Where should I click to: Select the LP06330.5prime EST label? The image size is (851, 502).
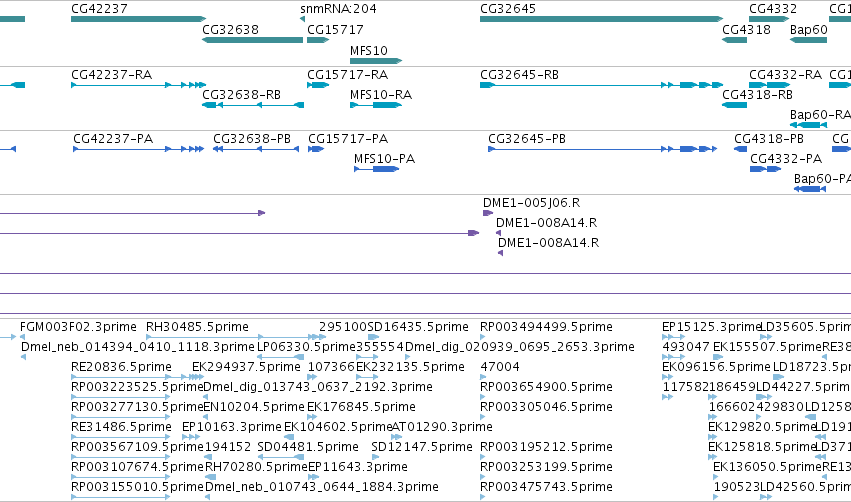[306, 346]
